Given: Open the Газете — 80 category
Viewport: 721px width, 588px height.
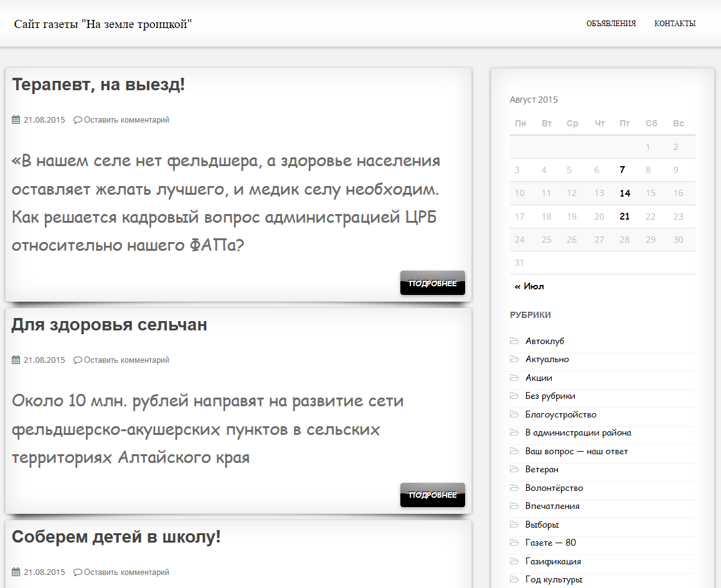Looking at the screenshot, I should [550, 543].
